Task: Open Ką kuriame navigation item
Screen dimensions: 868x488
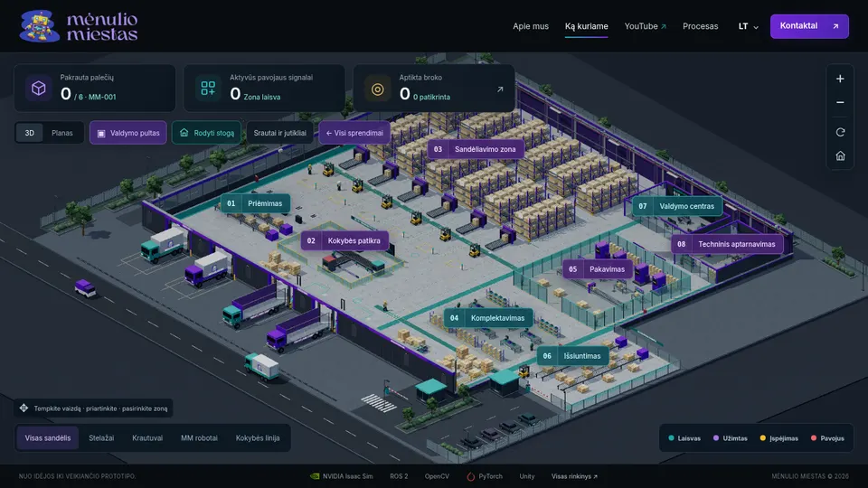Action: coord(586,26)
